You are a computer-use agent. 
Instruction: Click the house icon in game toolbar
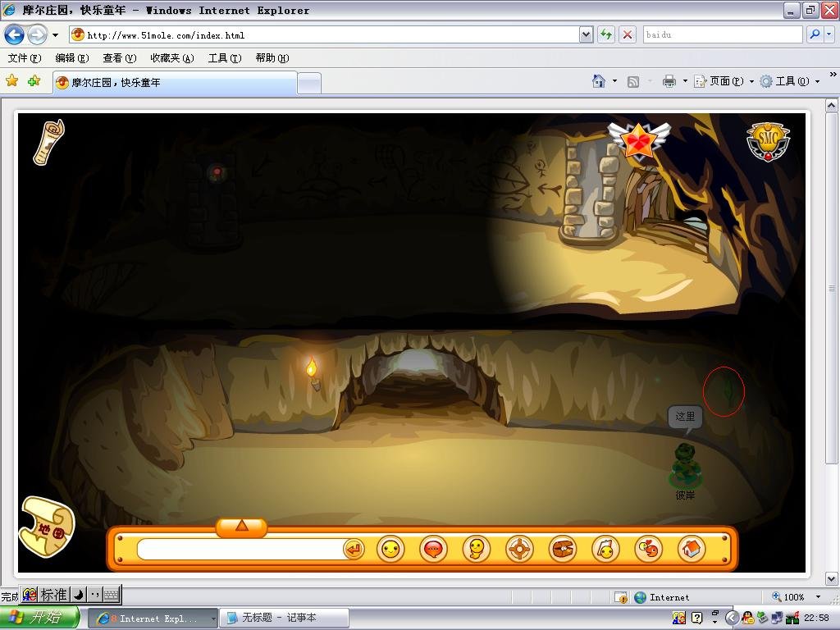(692, 549)
